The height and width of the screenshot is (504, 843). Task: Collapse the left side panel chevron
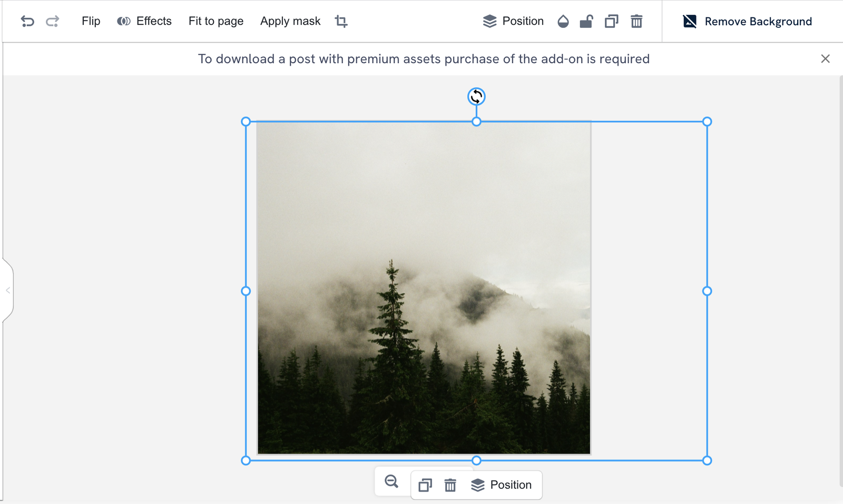[7, 291]
